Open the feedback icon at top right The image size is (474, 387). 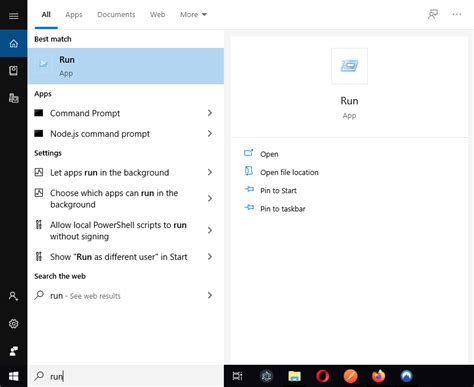pos(433,14)
